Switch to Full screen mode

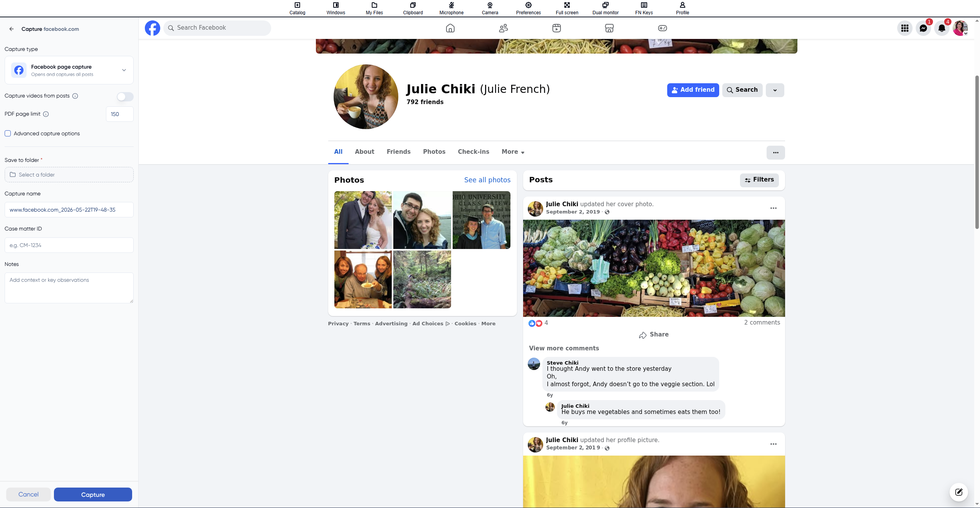coord(567,8)
